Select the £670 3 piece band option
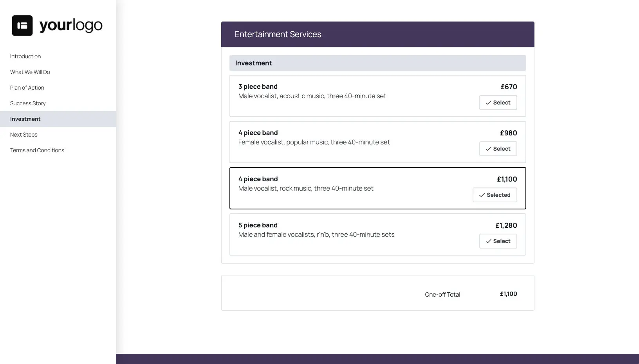This screenshot has height=364, width=639. (498, 103)
